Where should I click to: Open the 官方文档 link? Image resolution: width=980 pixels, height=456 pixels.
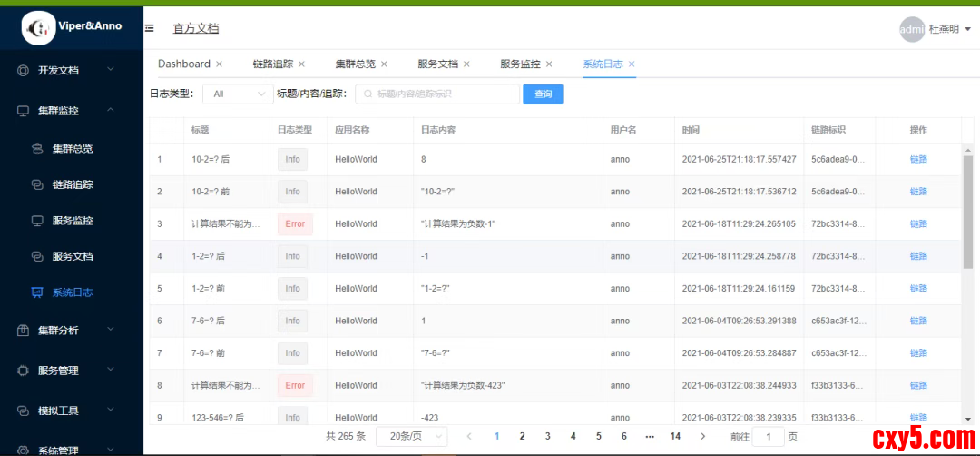point(196,28)
